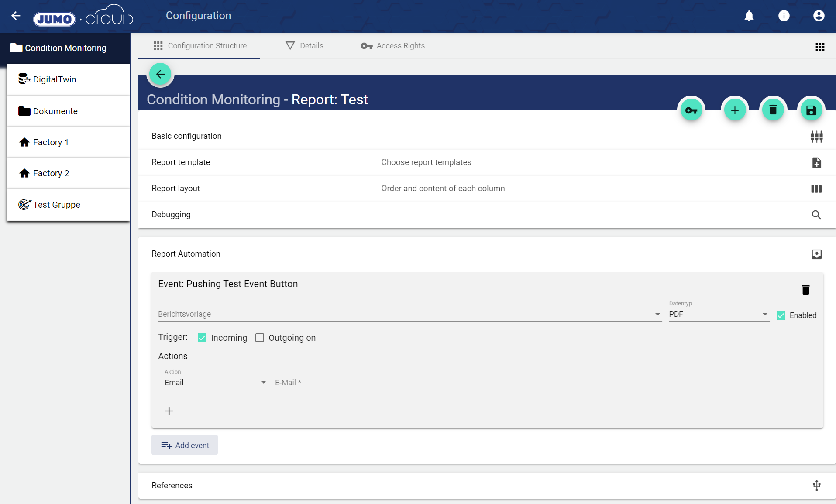
Task: Click the info icon in header
Action: click(x=784, y=16)
